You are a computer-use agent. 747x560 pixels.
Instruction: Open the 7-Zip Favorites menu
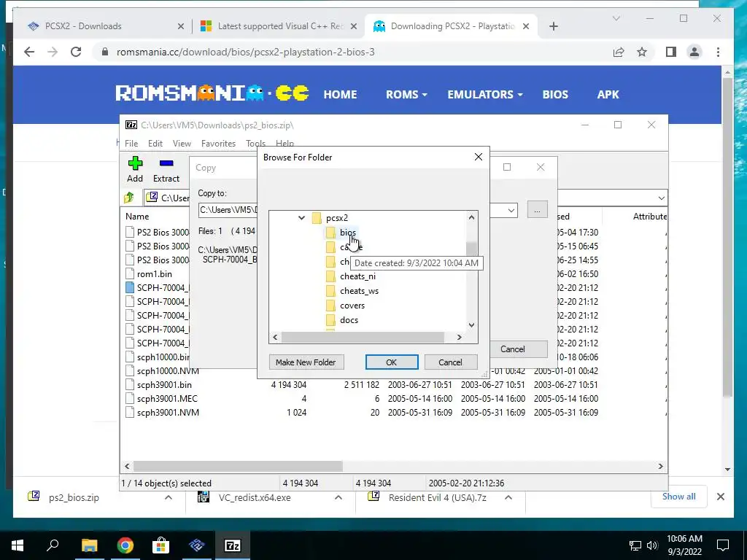point(218,144)
